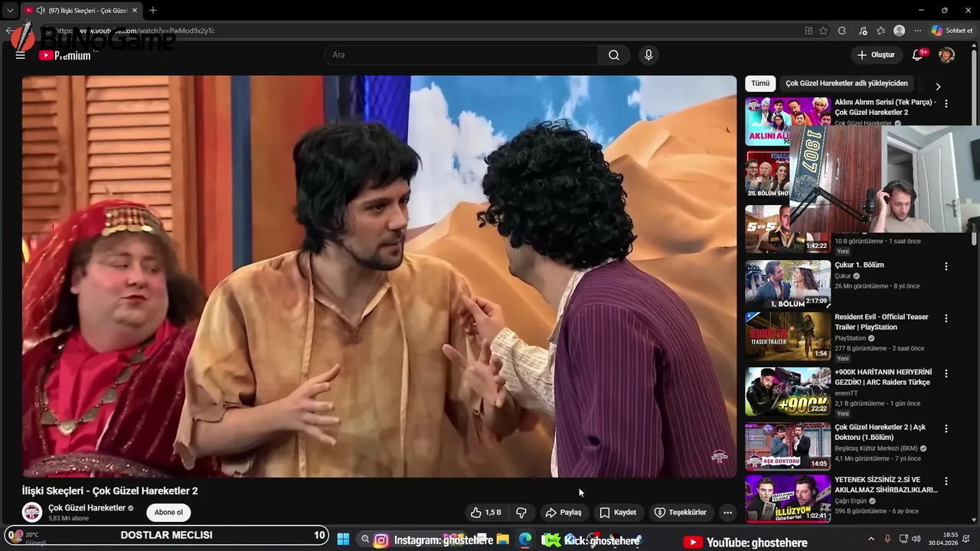Image resolution: width=980 pixels, height=551 pixels.
Task: Open Çukur 1. Bölüm thumbnail
Action: click(x=788, y=284)
